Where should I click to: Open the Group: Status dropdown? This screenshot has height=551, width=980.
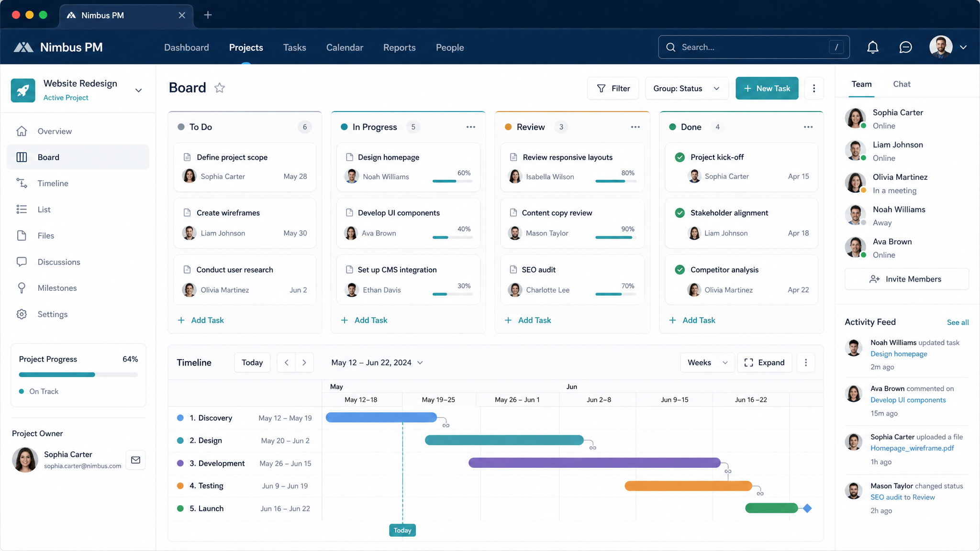point(687,88)
